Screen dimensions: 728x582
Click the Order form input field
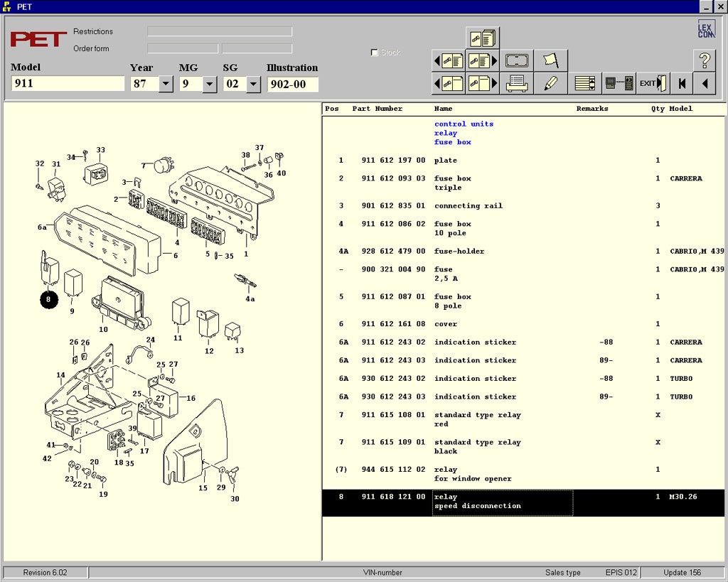pyautogui.click(x=183, y=49)
